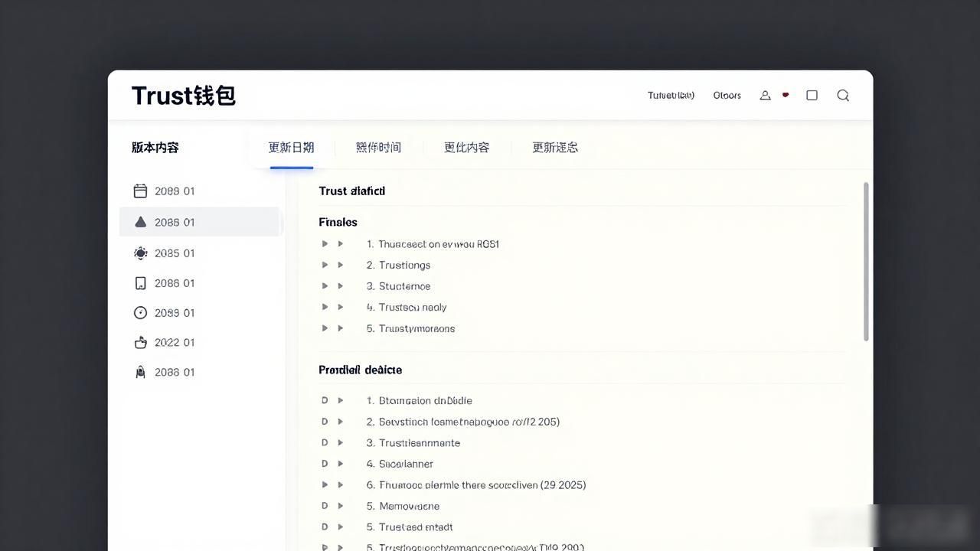Viewport: 980px width, 551px height.
Task: Click list item ending in 'RGS1'
Action: (433, 244)
